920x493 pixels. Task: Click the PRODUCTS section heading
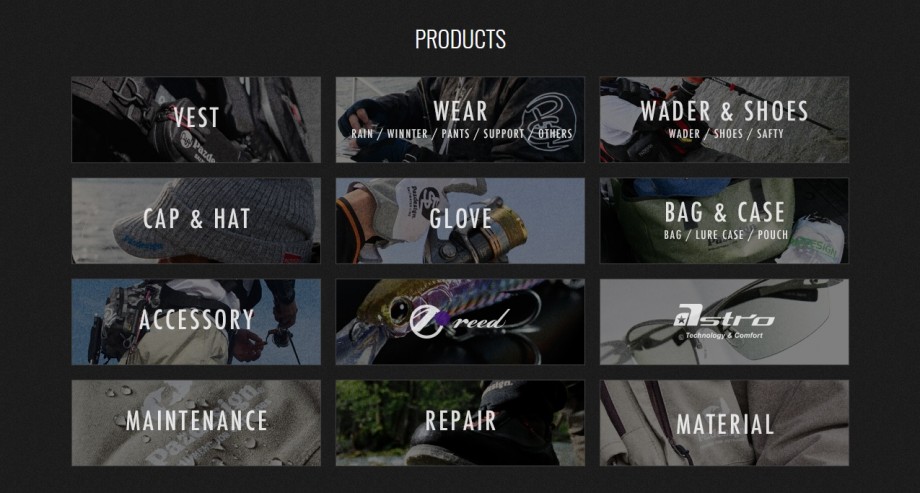point(460,39)
